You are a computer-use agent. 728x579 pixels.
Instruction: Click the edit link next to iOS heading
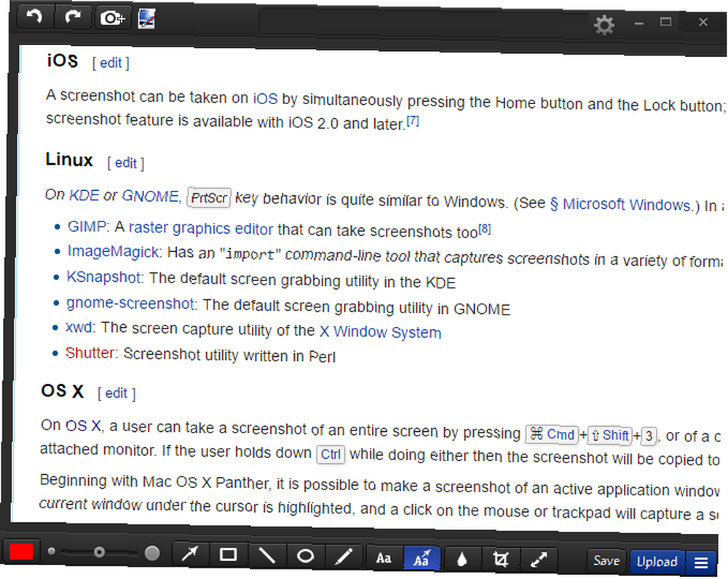pos(111,63)
